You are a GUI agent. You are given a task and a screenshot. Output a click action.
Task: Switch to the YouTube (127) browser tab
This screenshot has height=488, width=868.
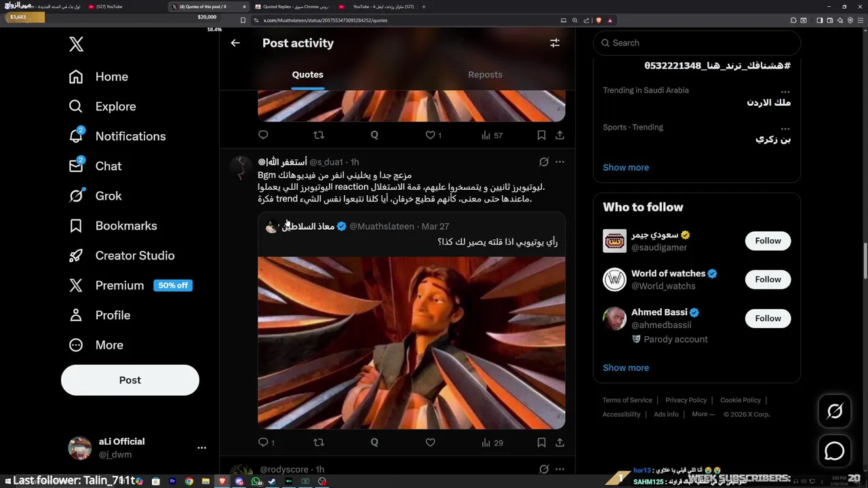pos(122,7)
